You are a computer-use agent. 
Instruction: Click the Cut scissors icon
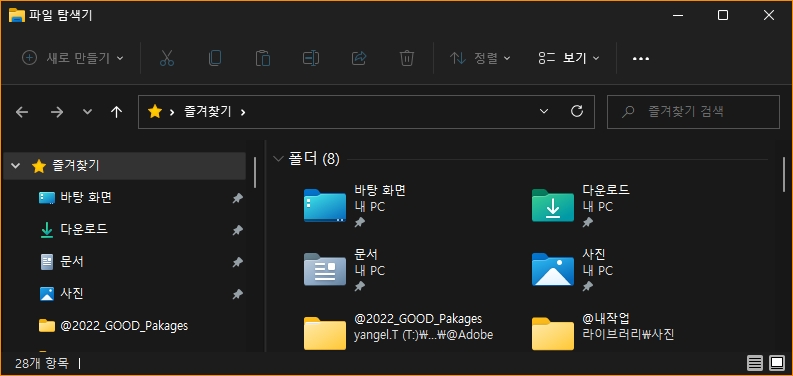coord(166,58)
